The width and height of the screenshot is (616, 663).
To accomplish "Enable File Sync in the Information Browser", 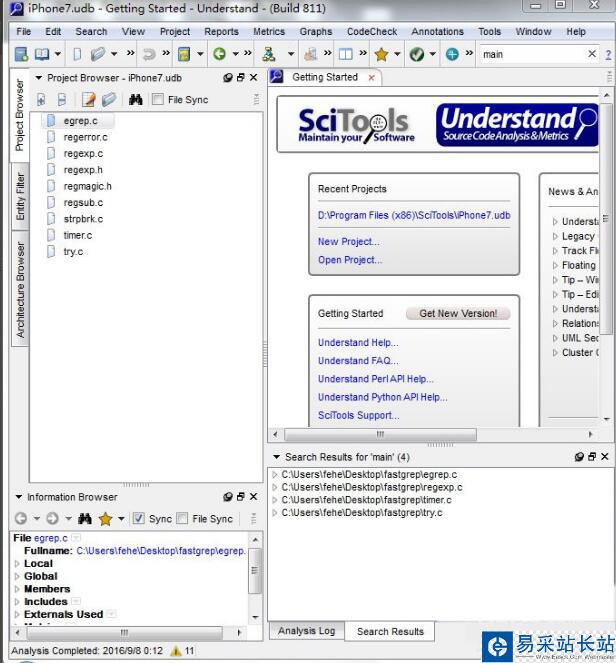I will [x=182, y=518].
